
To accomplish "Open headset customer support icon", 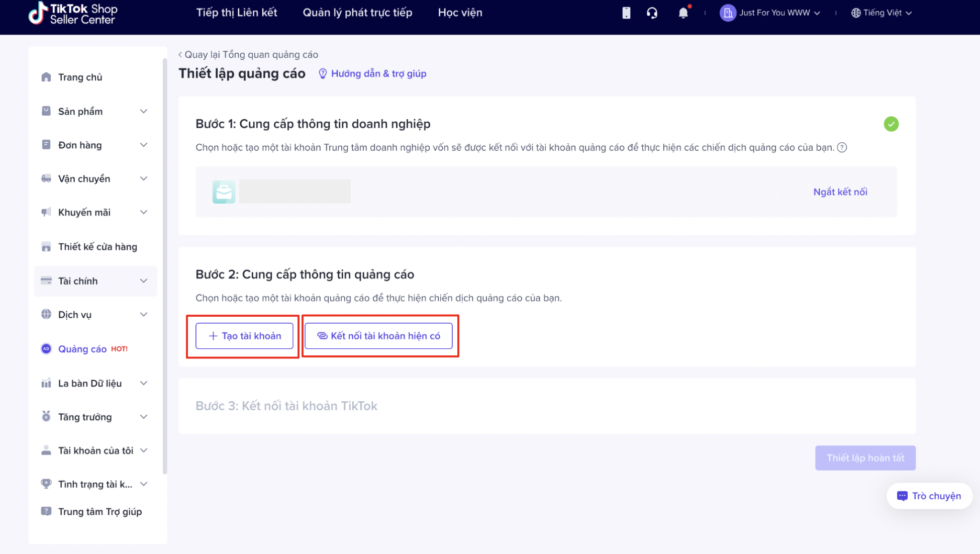I will pos(652,13).
